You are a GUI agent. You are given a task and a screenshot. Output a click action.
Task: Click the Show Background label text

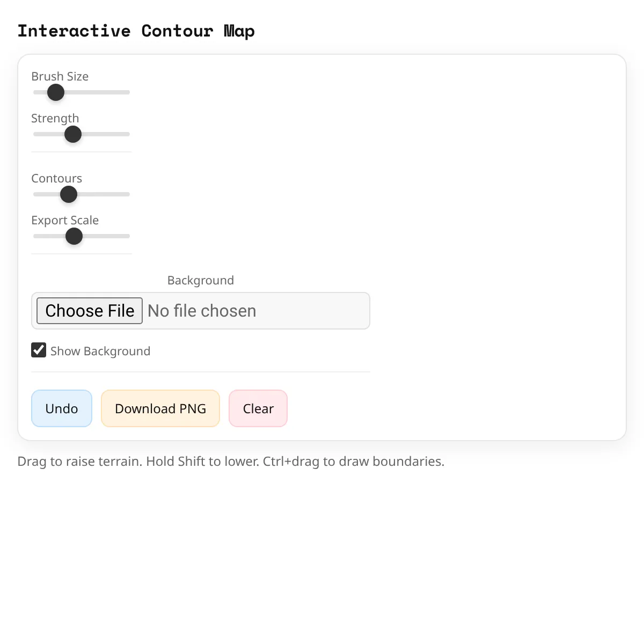[x=100, y=352]
